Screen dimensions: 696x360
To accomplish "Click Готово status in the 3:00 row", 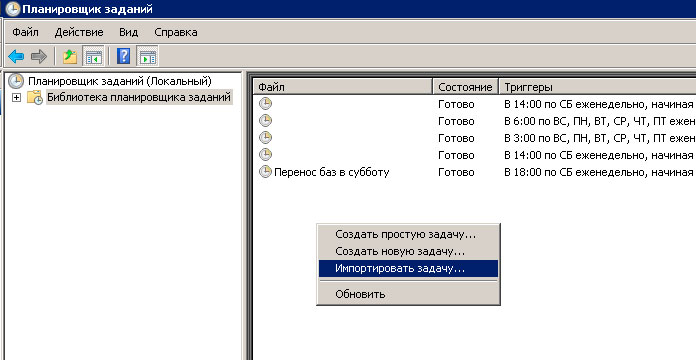I will (456, 138).
